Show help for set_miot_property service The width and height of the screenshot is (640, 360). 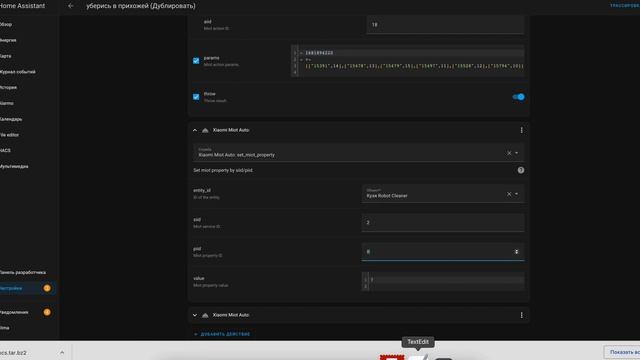pyautogui.click(x=521, y=170)
